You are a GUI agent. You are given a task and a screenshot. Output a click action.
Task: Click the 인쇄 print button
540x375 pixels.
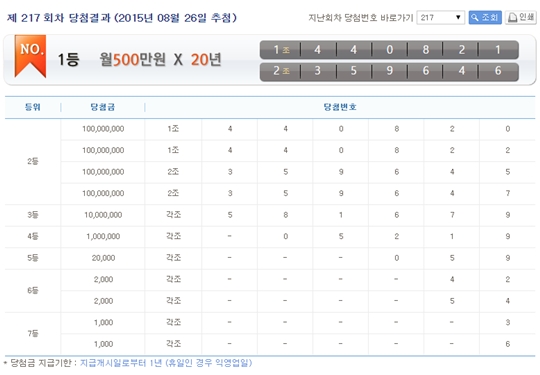point(521,17)
